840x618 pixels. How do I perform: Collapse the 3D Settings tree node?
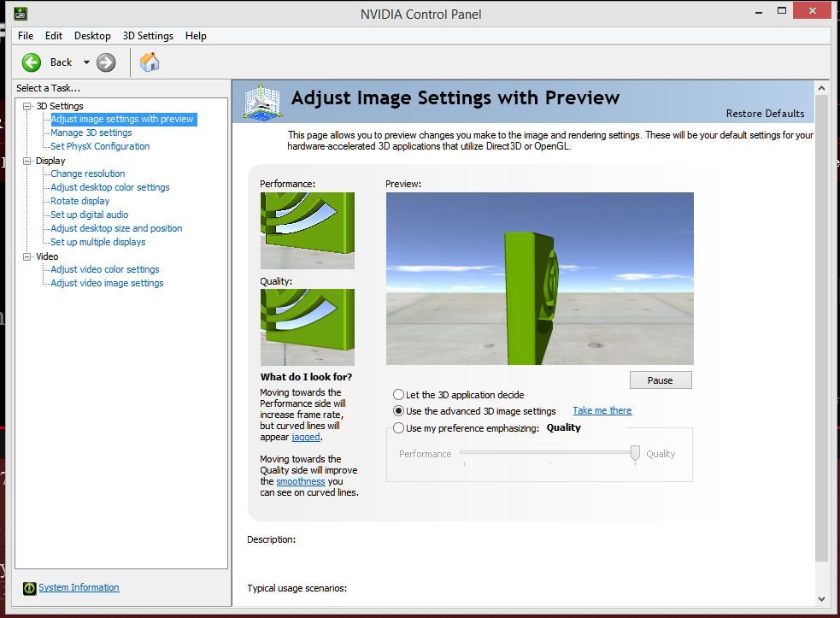click(26, 106)
